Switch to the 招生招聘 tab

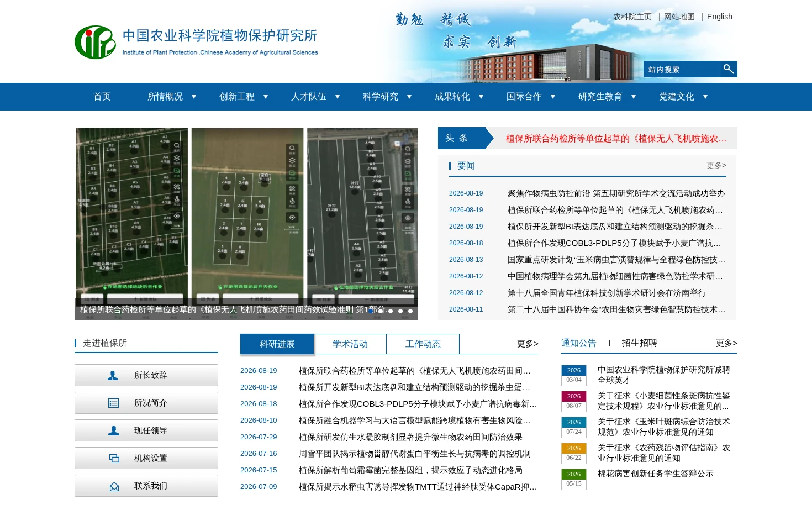coord(640,343)
